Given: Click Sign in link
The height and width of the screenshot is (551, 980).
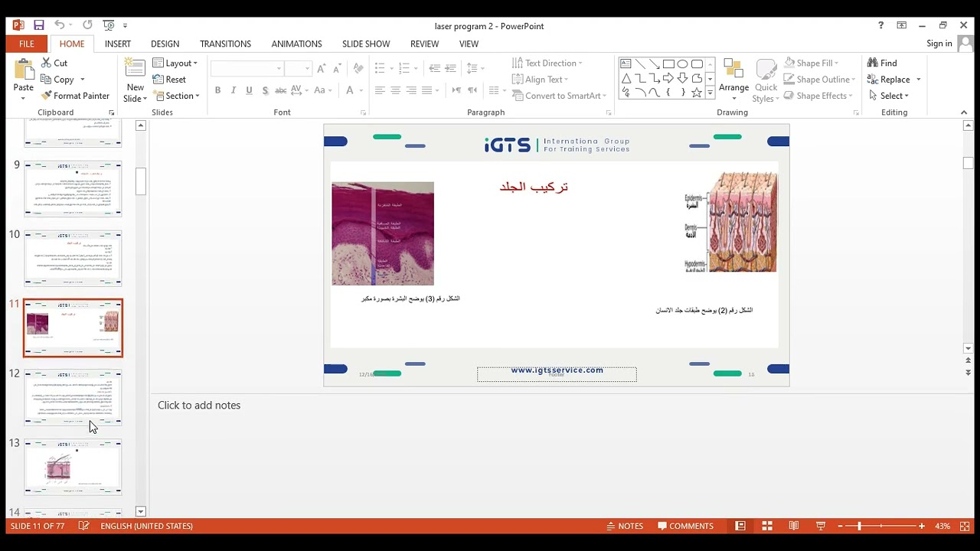Looking at the screenshot, I should pos(939,44).
